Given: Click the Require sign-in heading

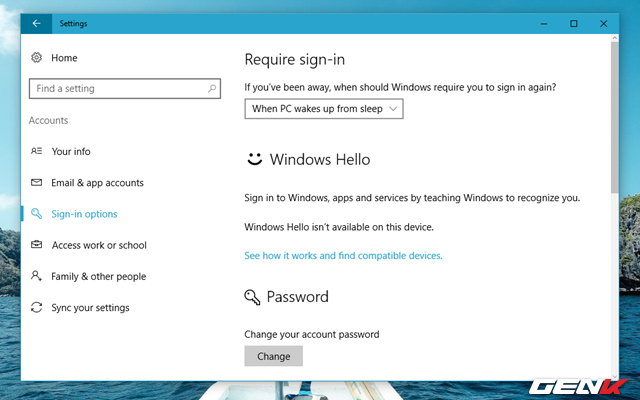Looking at the screenshot, I should [295, 60].
